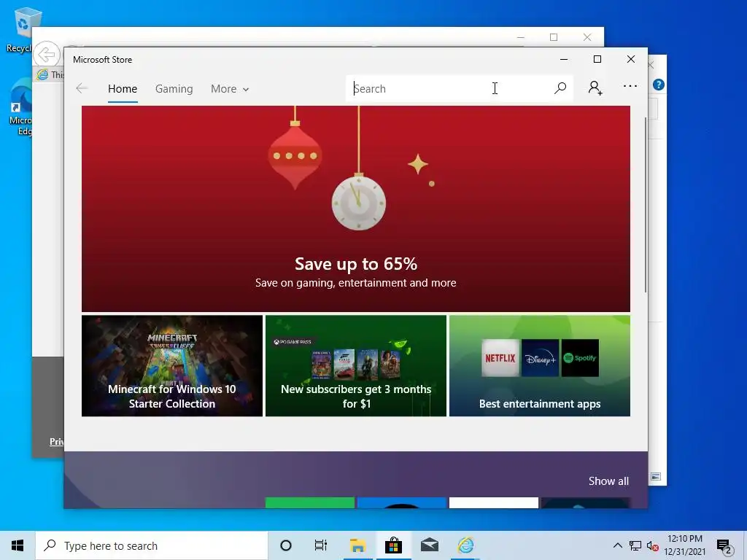The image size is (747, 560).
Task: Maximize the Microsoft Store window
Action: coord(597,59)
